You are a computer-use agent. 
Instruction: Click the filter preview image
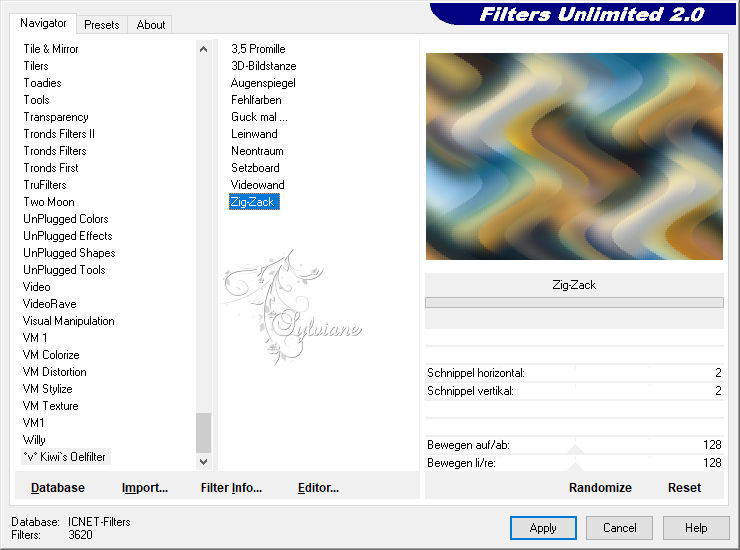pos(574,156)
